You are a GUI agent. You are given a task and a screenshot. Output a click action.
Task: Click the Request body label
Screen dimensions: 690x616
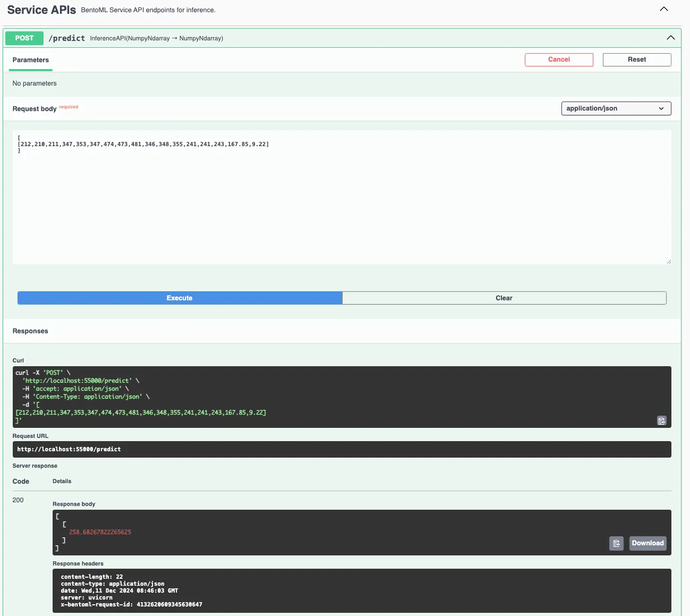coord(35,109)
